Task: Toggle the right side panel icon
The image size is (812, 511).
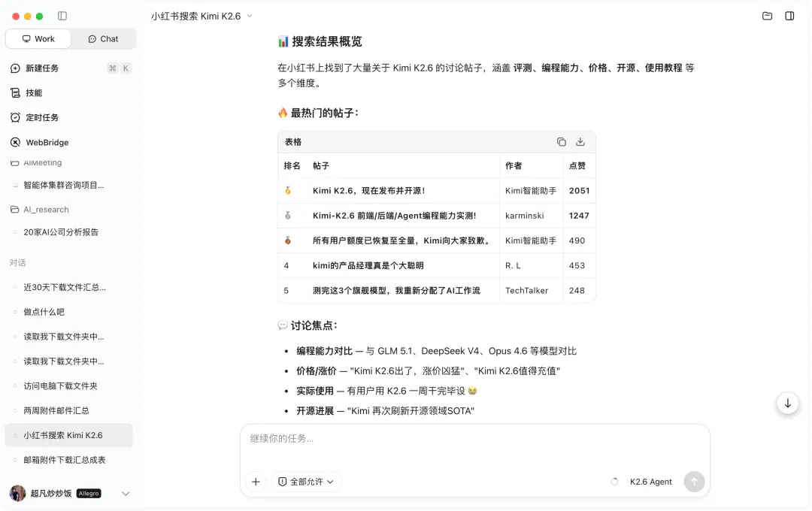Action: coord(789,16)
